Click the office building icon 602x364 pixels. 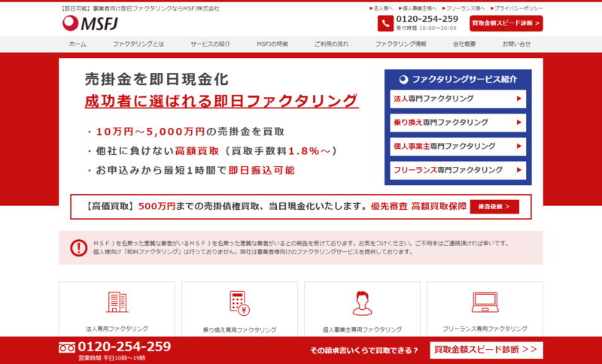(117, 302)
